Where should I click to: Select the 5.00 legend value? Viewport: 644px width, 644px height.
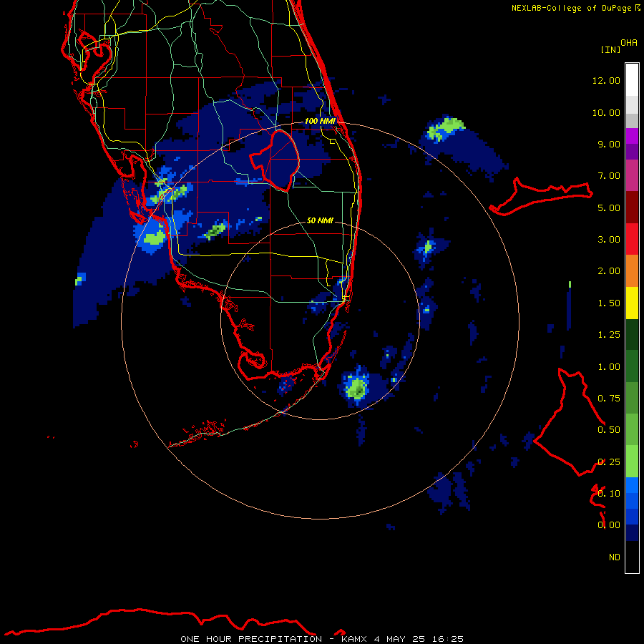pyautogui.click(x=609, y=208)
